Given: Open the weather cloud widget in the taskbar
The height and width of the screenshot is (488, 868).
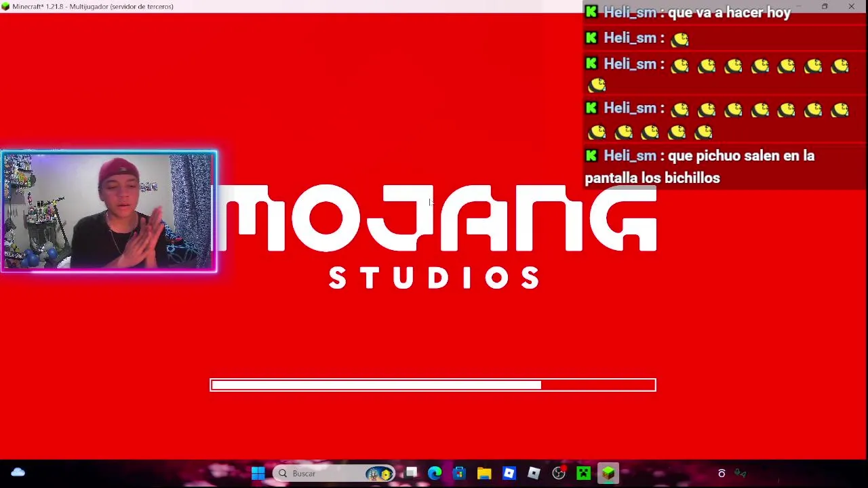Looking at the screenshot, I should pyautogui.click(x=18, y=472).
